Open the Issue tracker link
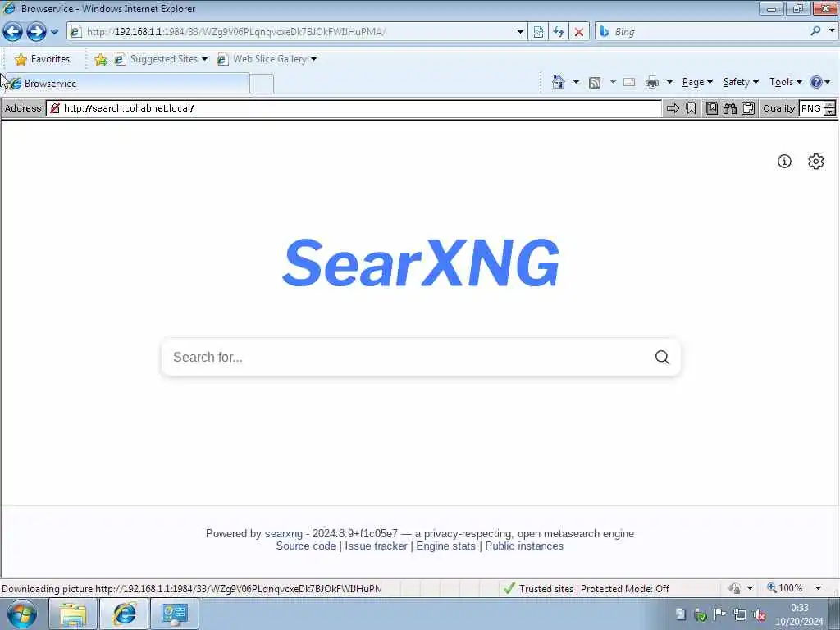The height and width of the screenshot is (630, 840). click(376, 546)
